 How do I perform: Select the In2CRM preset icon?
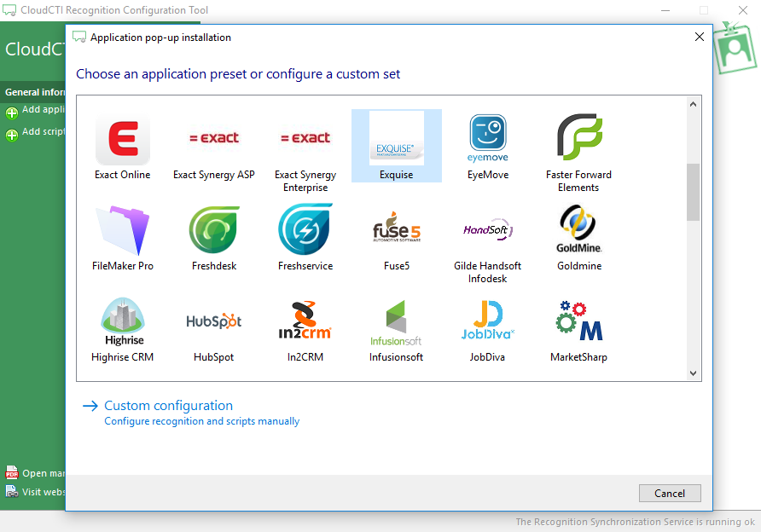[x=305, y=320]
